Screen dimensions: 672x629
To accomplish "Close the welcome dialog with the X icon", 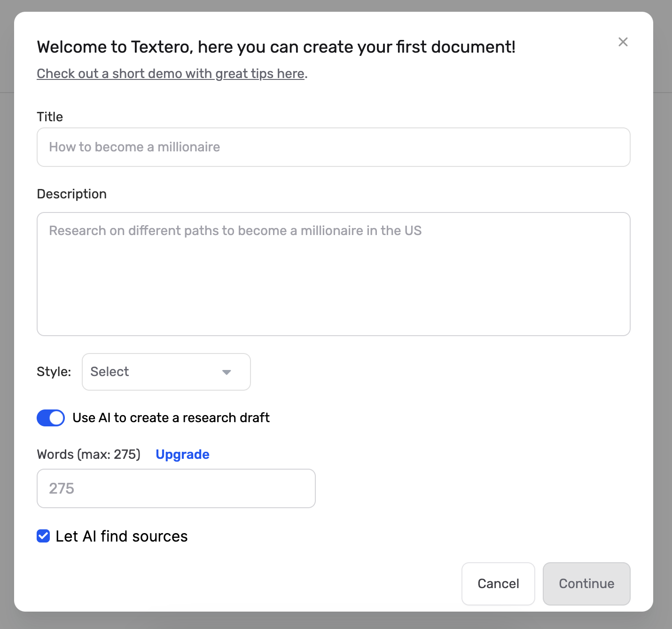I will pyautogui.click(x=623, y=42).
